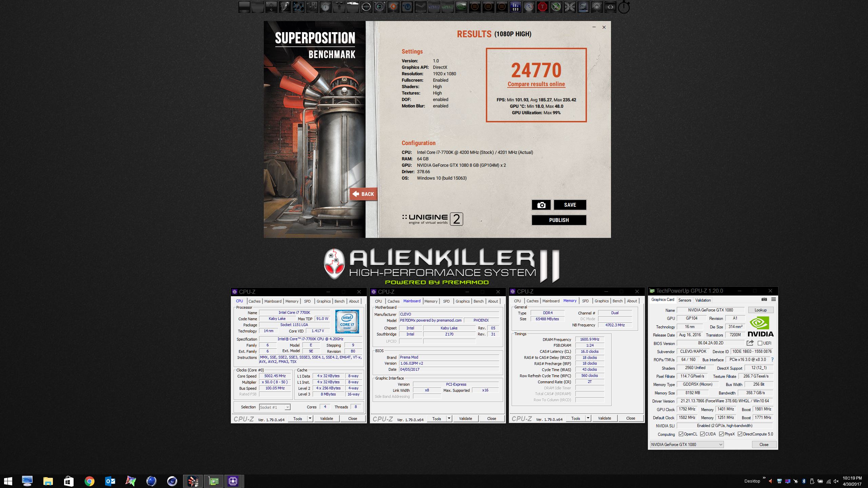This screenshot has height=488, width=868.
Task: Expand Tools dropdown arrow in Memory CPU-Z
Action: pos(588,419)
